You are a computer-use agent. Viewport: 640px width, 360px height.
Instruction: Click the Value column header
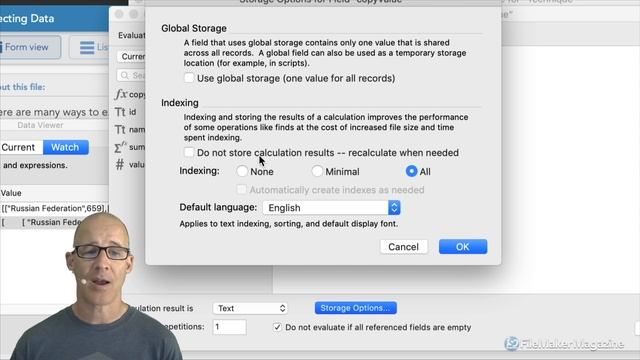click(11, 193)
